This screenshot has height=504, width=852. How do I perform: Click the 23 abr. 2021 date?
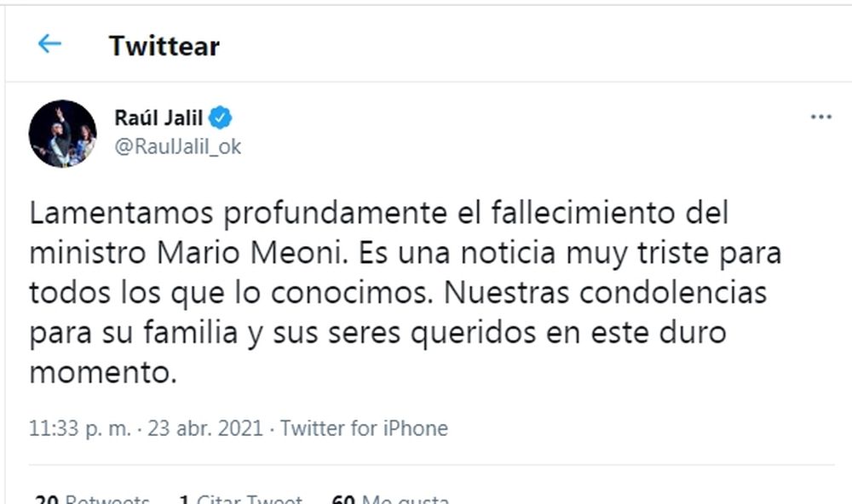(205, 428)
